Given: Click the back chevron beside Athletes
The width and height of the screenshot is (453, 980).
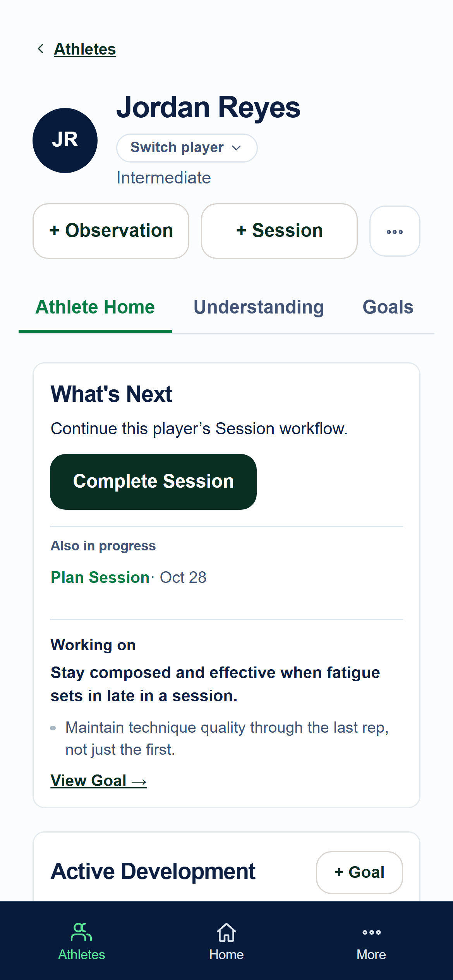Looking at the screenshot, I should click(x=40, y=49).
